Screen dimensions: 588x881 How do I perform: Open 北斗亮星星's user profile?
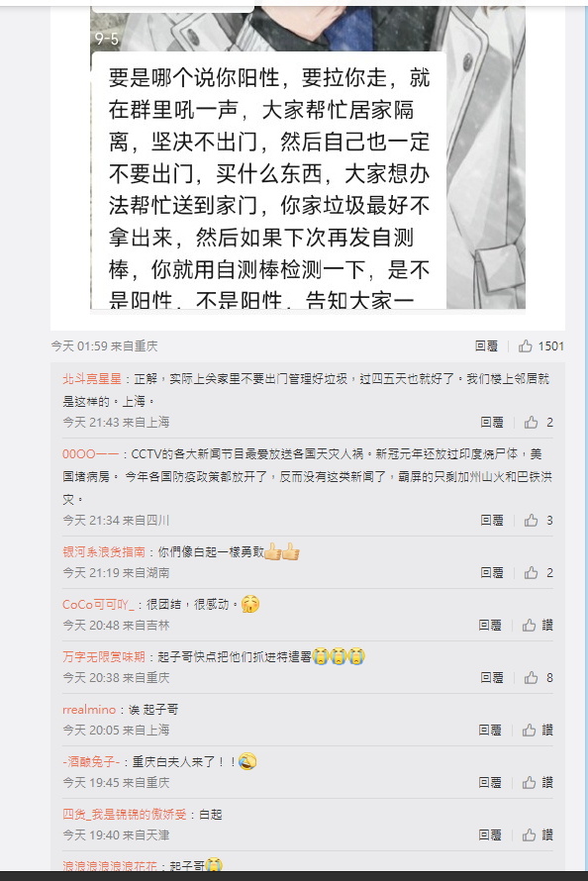coord(92,379)
